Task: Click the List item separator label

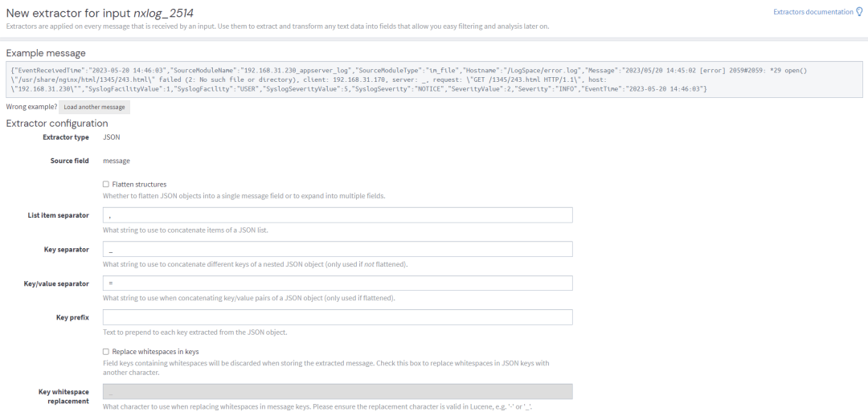Action: [x=59, y=215]
